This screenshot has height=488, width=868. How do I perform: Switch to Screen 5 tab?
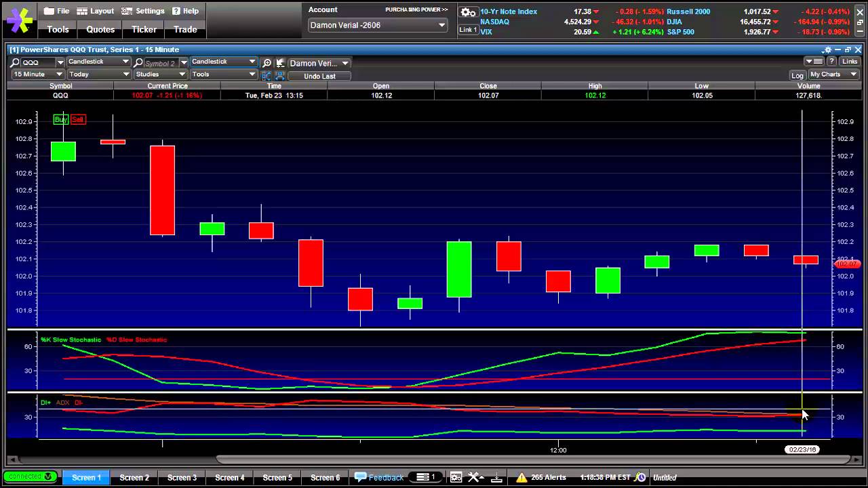[x=277, y=477]
